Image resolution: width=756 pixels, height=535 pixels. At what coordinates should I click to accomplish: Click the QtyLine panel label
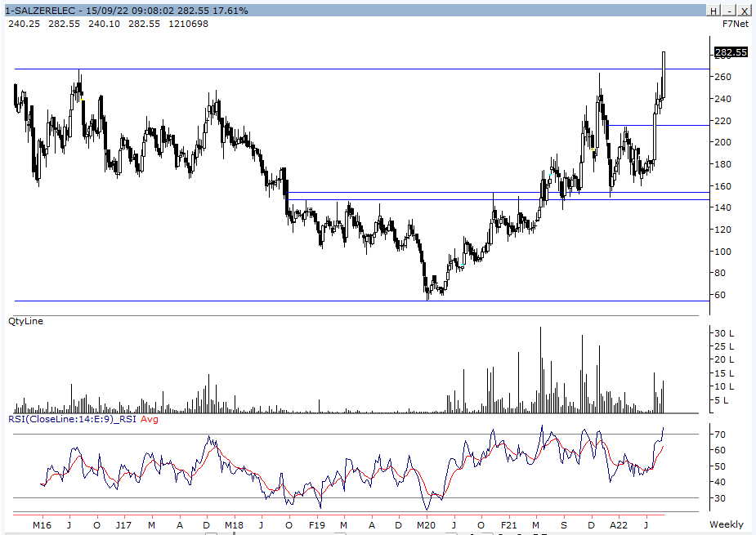(25, 321)
